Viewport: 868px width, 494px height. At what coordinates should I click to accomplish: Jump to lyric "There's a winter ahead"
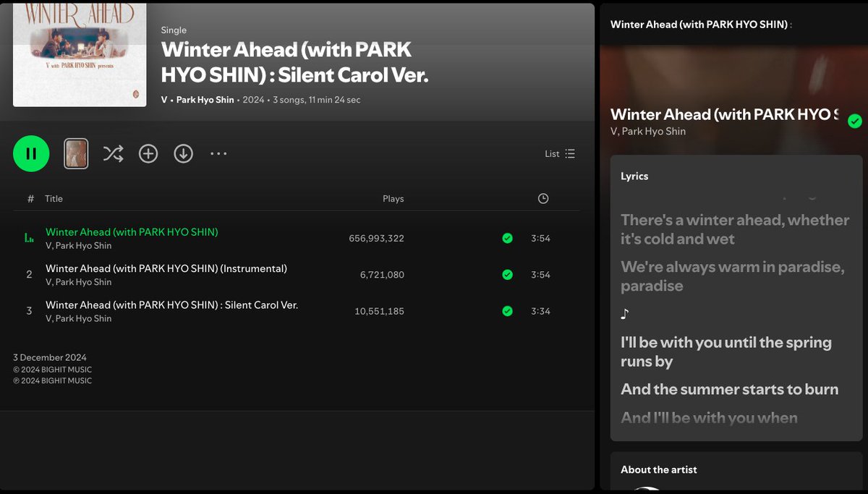pos(735,229)
